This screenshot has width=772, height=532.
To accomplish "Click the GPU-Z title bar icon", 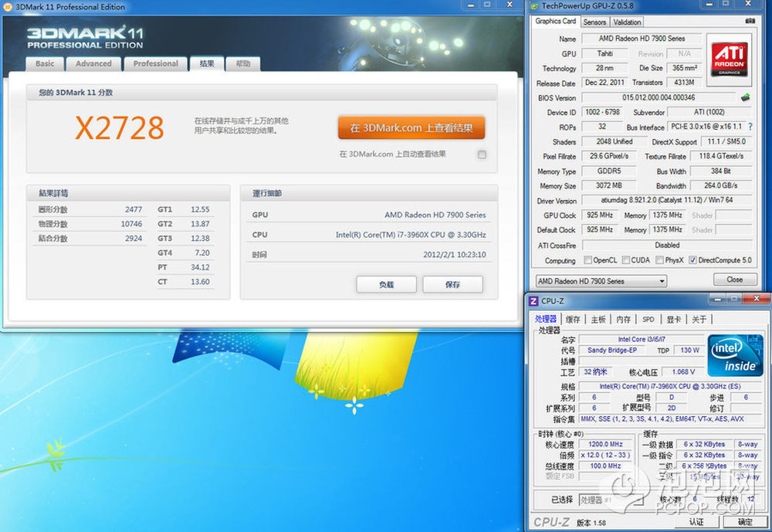I will coord(533,6).
